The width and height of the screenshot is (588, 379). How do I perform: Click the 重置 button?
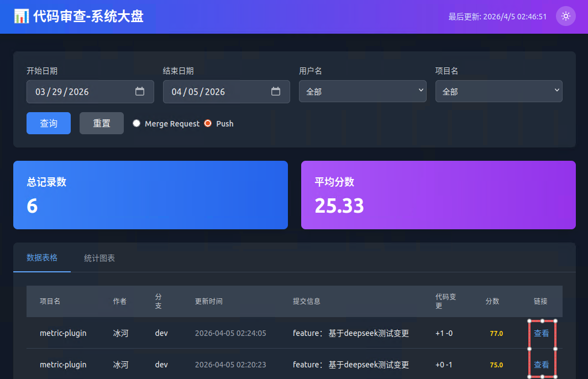point(102,123)
